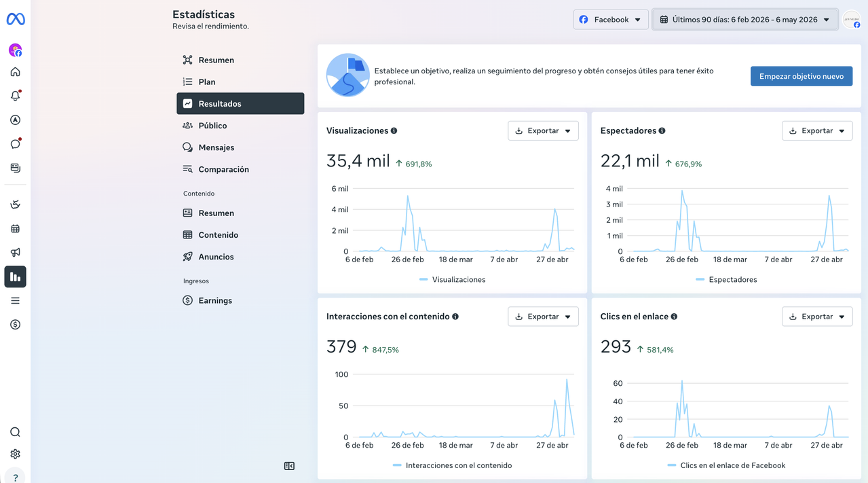Open notifications bell icon

click(x=15, y=96)
